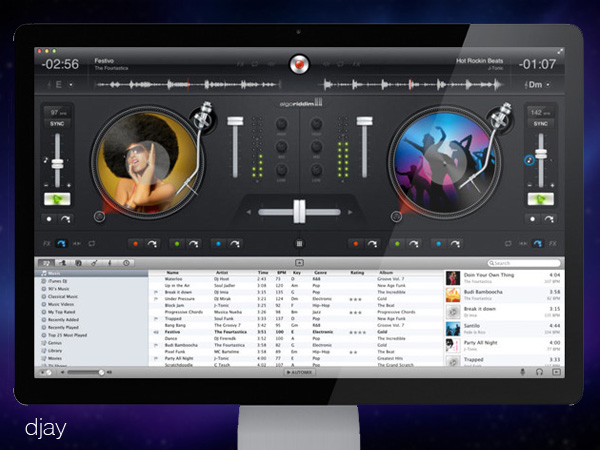Collapse the library with center arrow button
The image size is (600, 450).
(x=299, y=263)
